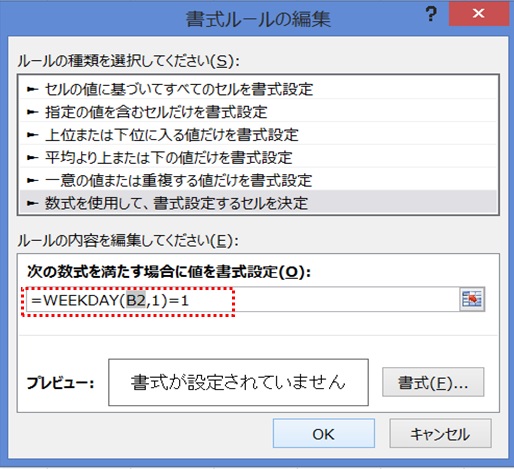Click the arrow bullet beside セルの値に基づいて rule
514x469 pixels.
click(x=32, y=89)
